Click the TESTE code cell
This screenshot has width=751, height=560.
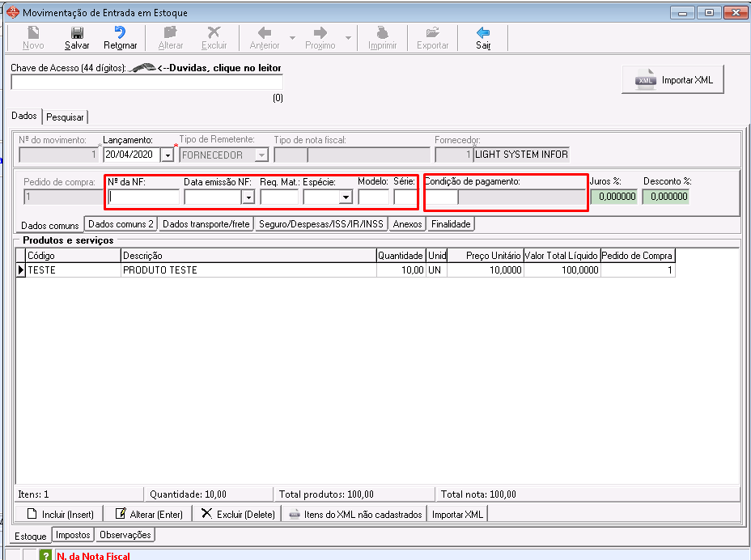(x=74, y=269)
